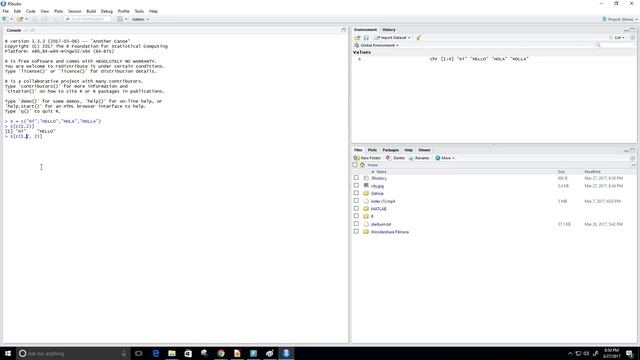Open the workspace panes layout icon
This screenshot has width=640, height=360.
coord(120,19)
